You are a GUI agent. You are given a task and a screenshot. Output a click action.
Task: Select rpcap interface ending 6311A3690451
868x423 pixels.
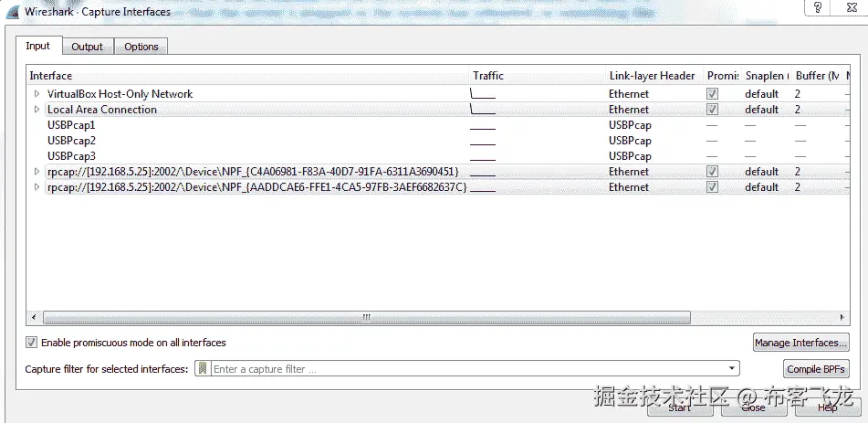(x=253, y=172)
